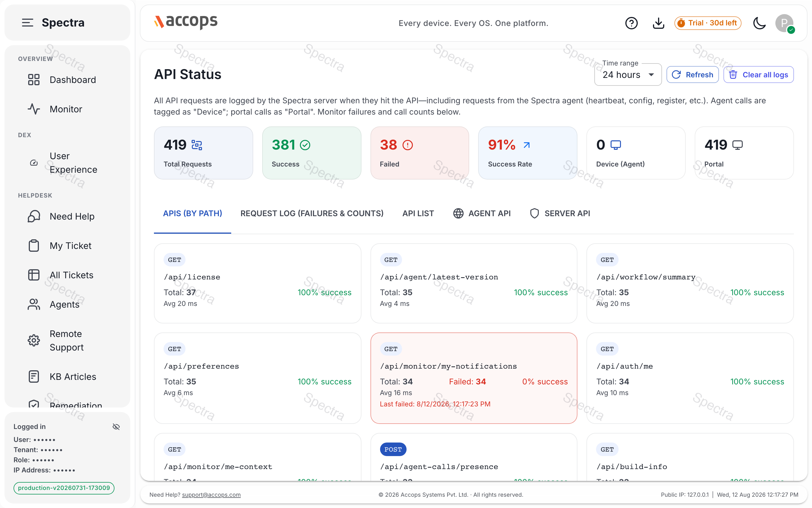Open the /api/workflow/summary card
The image size is (812, 508).
tap(690, 283)
